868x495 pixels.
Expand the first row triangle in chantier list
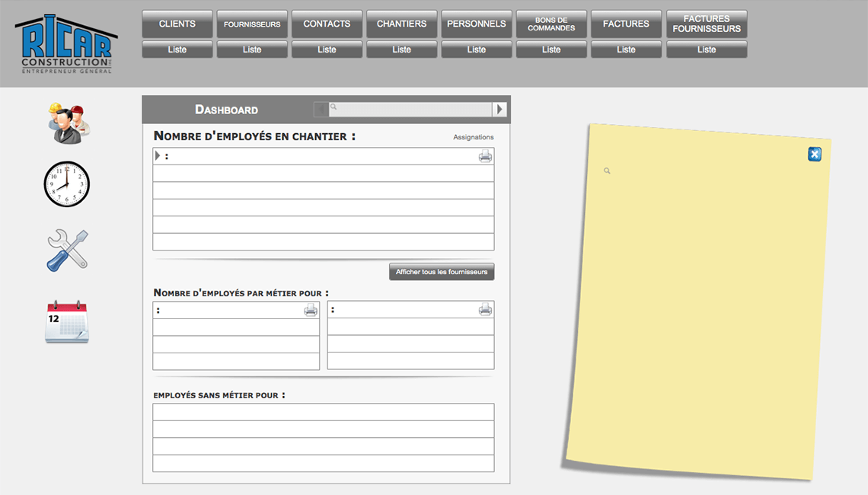pyautogui.click(x=158, y=155)
